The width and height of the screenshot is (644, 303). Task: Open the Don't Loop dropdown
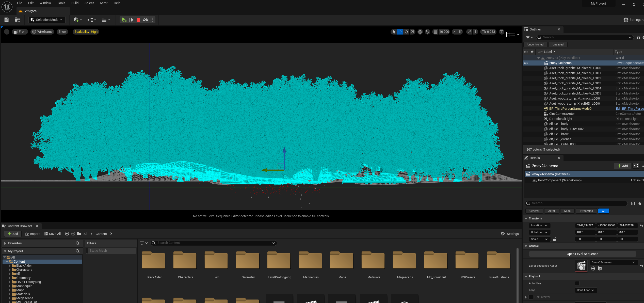point(586,290)
